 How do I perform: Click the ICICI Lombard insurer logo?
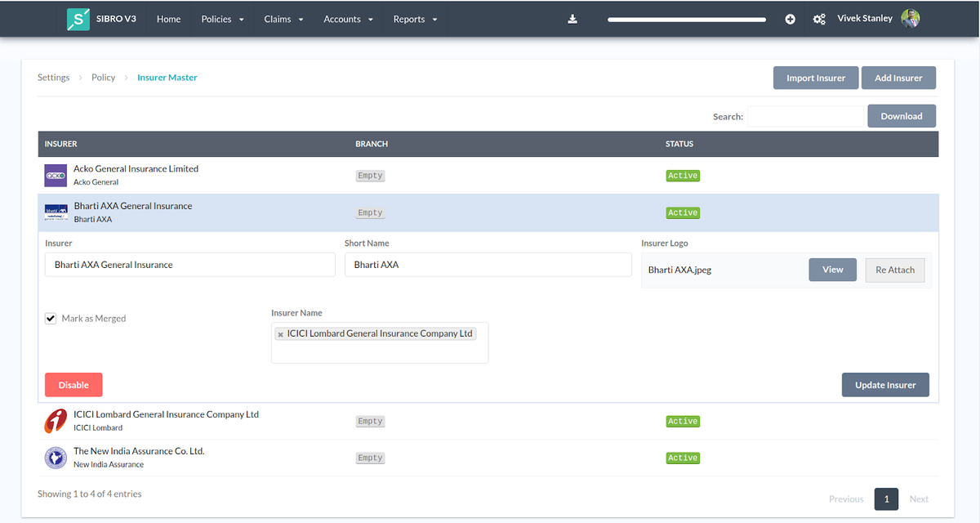[56, 421]
